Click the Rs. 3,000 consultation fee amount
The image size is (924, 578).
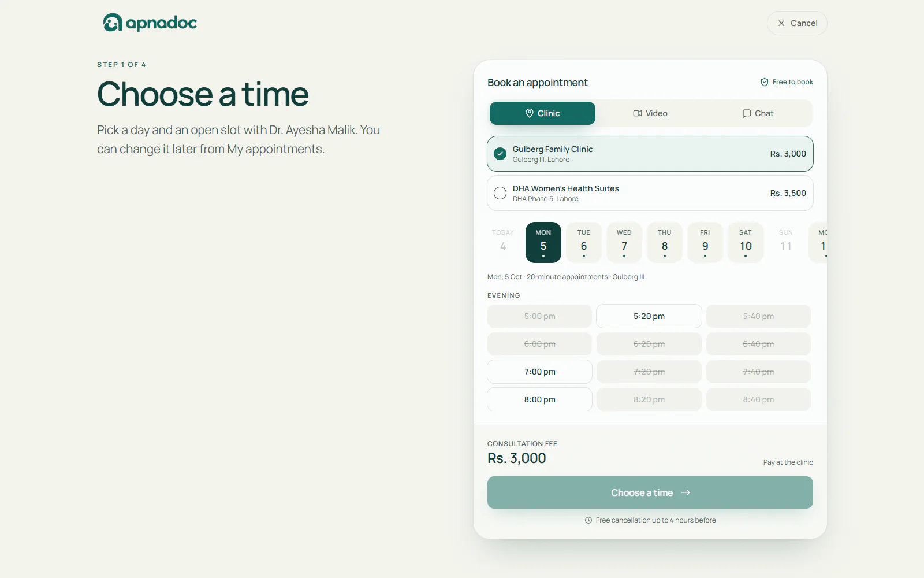point(517,458)
